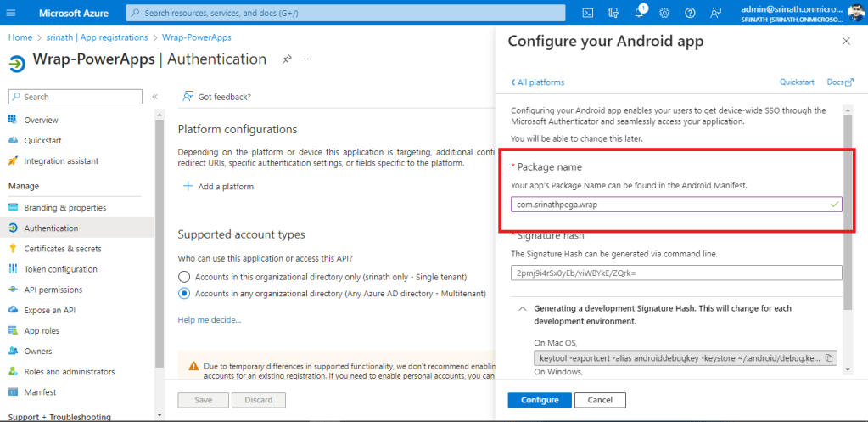Open the notifications bell
Viewport: 868px width, 422px height.
point(639,13)
